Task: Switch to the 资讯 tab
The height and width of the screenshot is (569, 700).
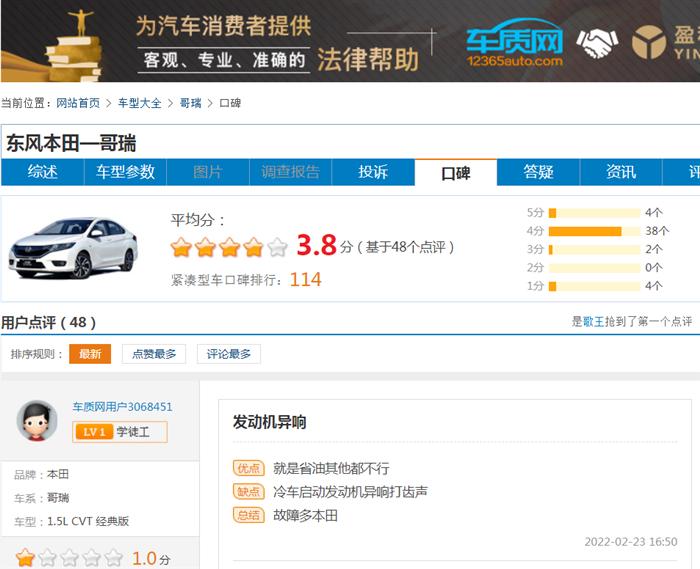Action: point(621,172)
